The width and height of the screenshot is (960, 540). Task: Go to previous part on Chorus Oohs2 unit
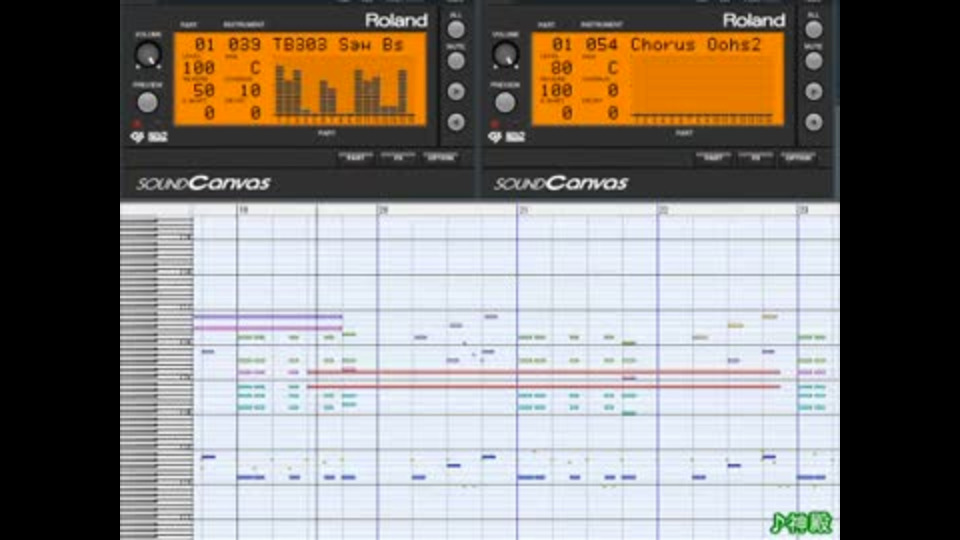point(813,122)
